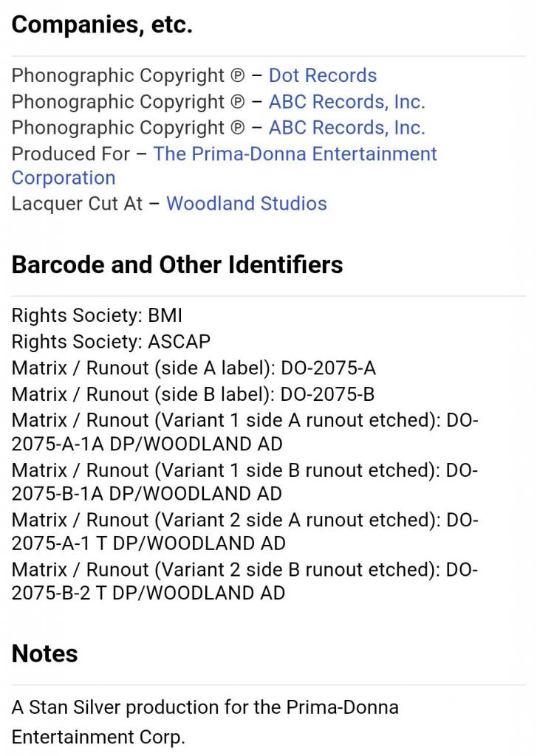Click the Barcode and Other Identifiers heading
Screen dimensions: 537x756
click(177, 265)
